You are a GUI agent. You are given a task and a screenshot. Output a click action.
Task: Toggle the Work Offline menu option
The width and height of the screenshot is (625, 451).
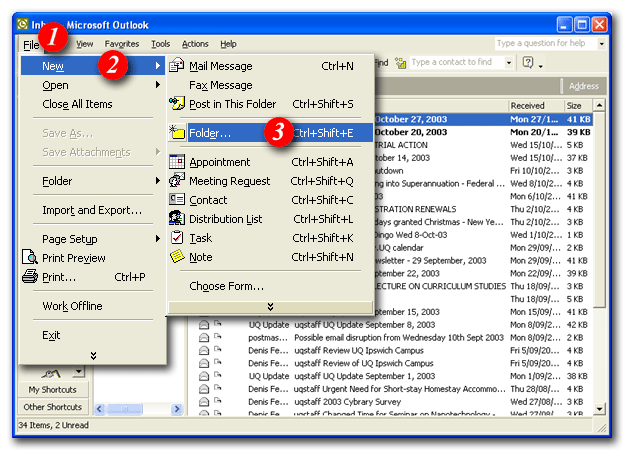pos(72,306)
